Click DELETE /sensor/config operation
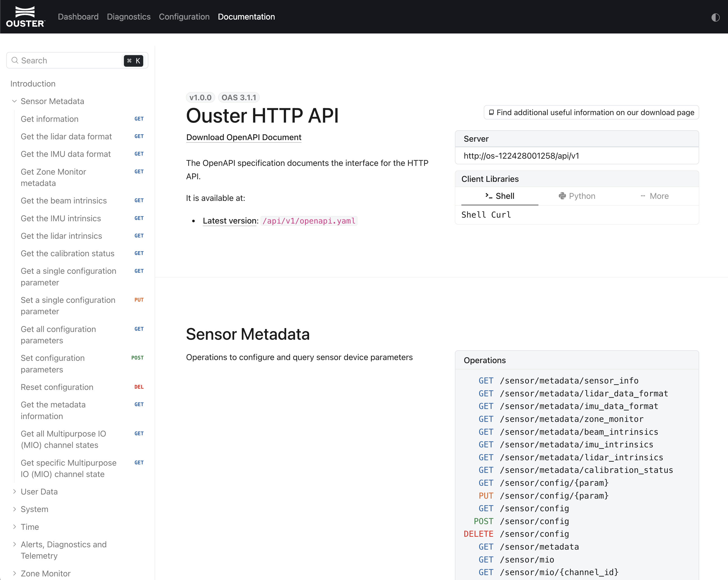 coord(516,534)
